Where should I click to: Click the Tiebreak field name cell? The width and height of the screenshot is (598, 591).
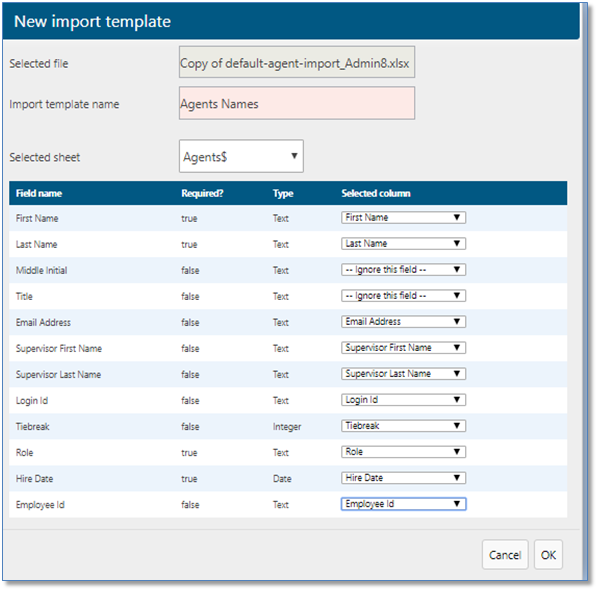(x=32, y=427)
